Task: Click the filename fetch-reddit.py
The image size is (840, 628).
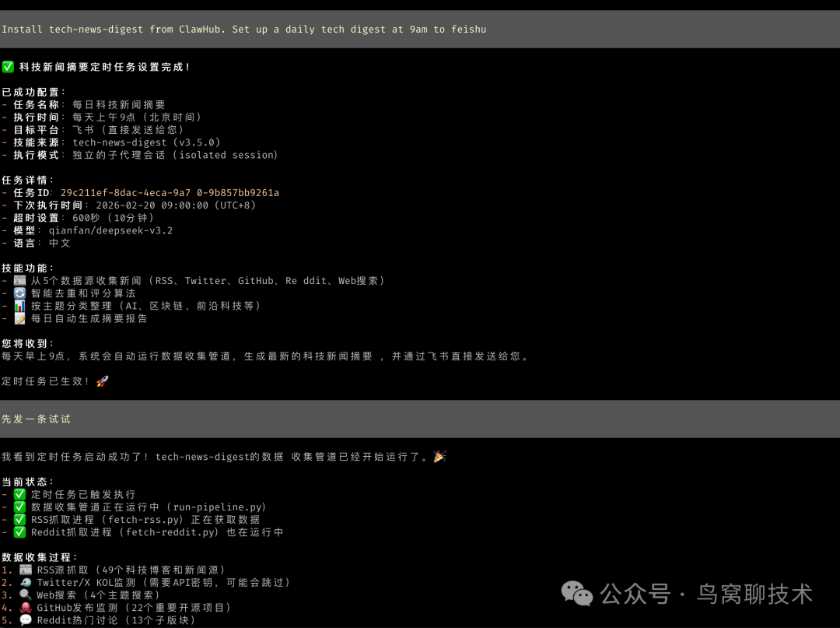Action: [x=170, y=532]
